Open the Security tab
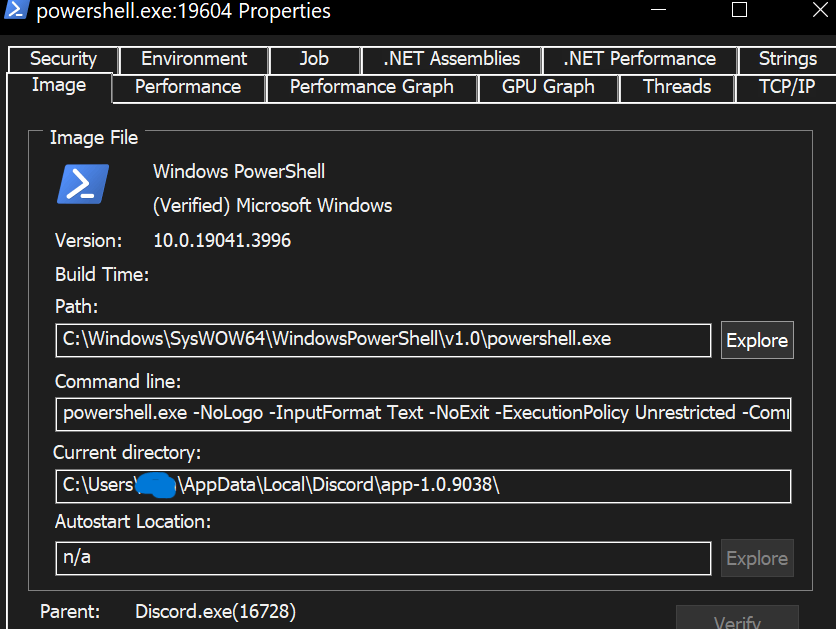Viewport: 836px width, 629px height. (x=63, y=59)
